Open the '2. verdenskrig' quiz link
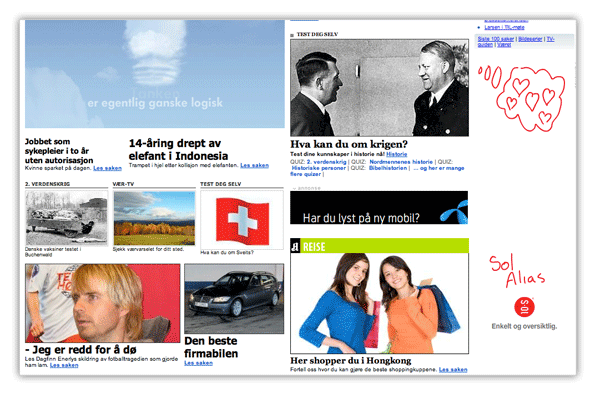The width and height of the screenshot is (595, 395). (x=326, y=162)
